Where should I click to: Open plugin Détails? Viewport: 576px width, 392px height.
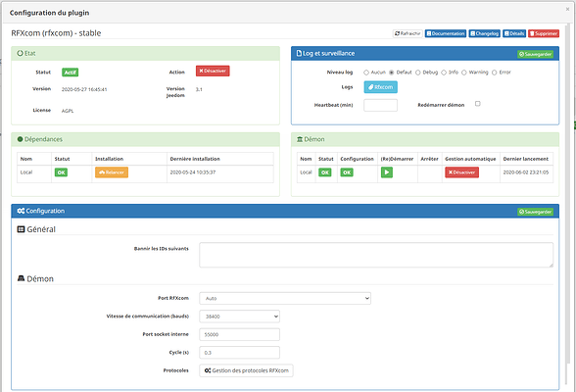514,33
